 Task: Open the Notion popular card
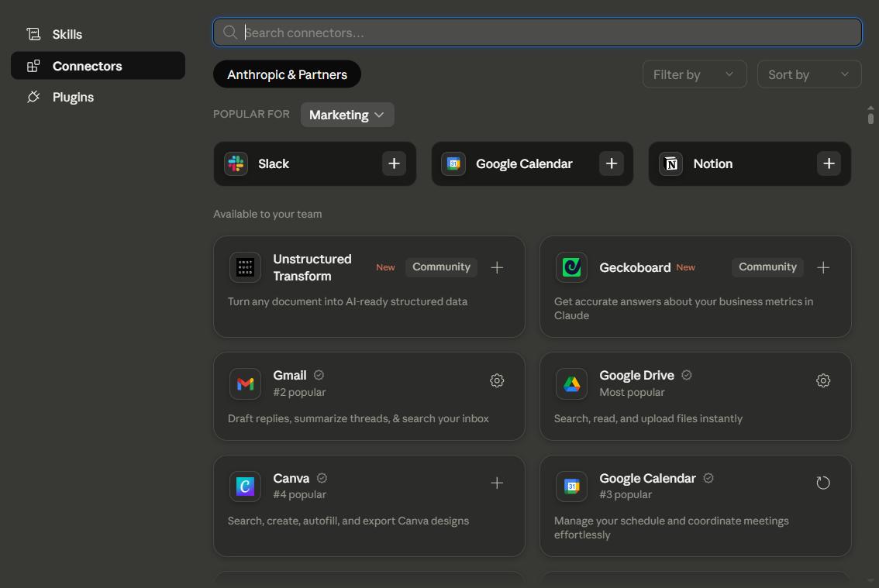pos(750,163)
